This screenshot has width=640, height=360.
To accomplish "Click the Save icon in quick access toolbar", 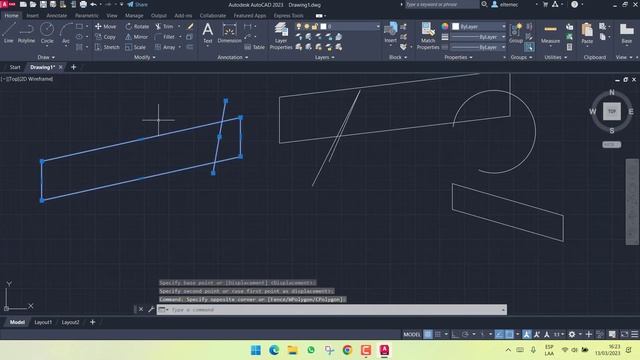I will (43, 4).
